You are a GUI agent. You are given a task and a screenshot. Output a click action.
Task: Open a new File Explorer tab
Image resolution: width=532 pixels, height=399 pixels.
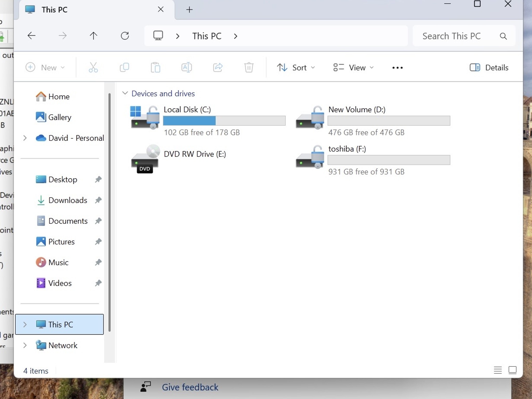click(x=189, y=10)
